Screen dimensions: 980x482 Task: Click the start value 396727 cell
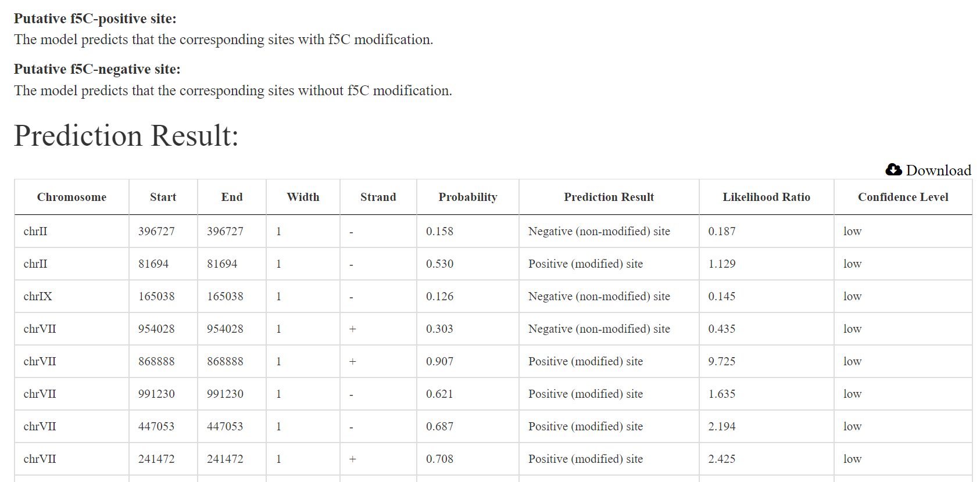pyautogui.click(x=163, y=231)
